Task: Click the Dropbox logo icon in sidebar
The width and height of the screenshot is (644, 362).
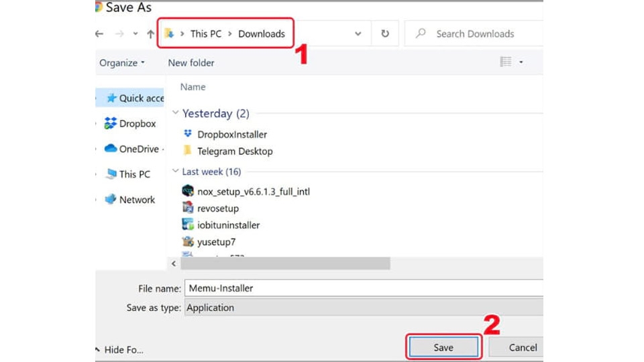Action: (x=110, y=123)
